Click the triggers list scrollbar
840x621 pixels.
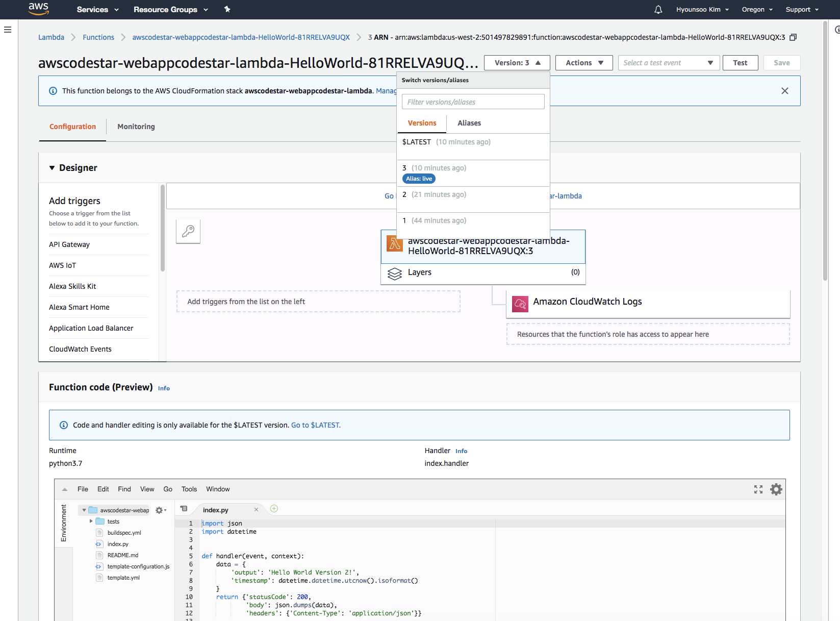click(163, 228)
